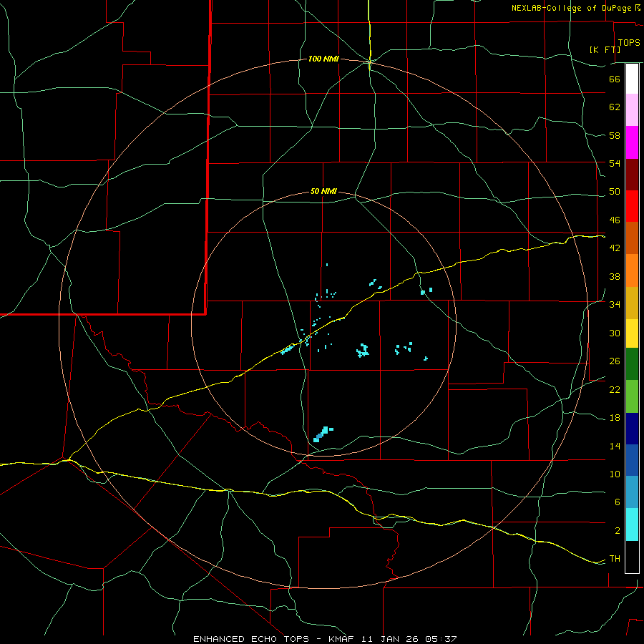The image size is (644, 644).
Task: Click the 100 NMI range ring label
Action: 323,59
